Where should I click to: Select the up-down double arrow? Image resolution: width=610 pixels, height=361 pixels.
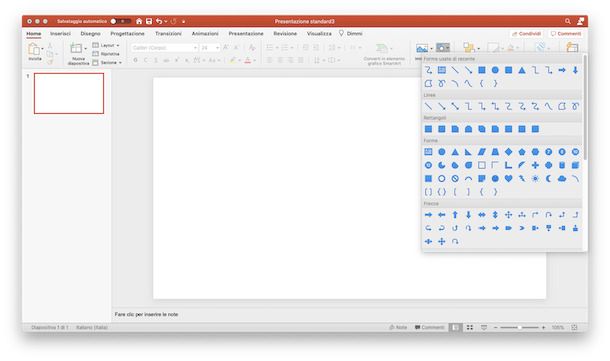pyautogui.click(x=495, y=215)
